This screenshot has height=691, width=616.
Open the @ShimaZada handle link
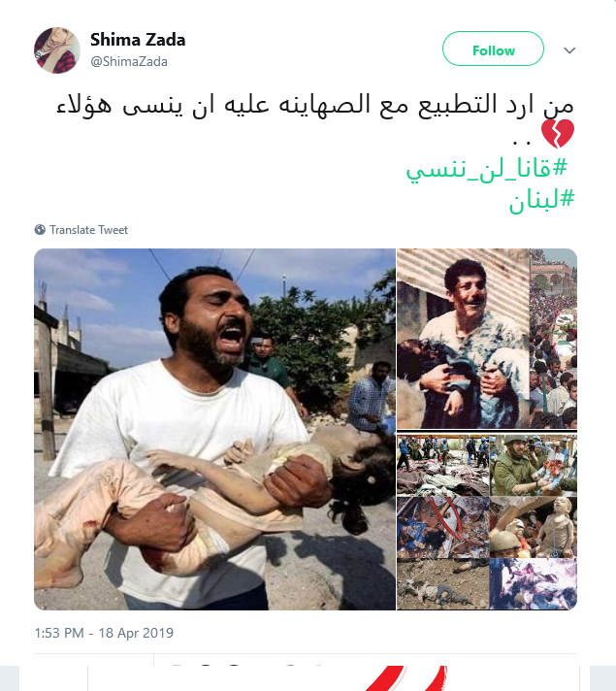point(129,61)
